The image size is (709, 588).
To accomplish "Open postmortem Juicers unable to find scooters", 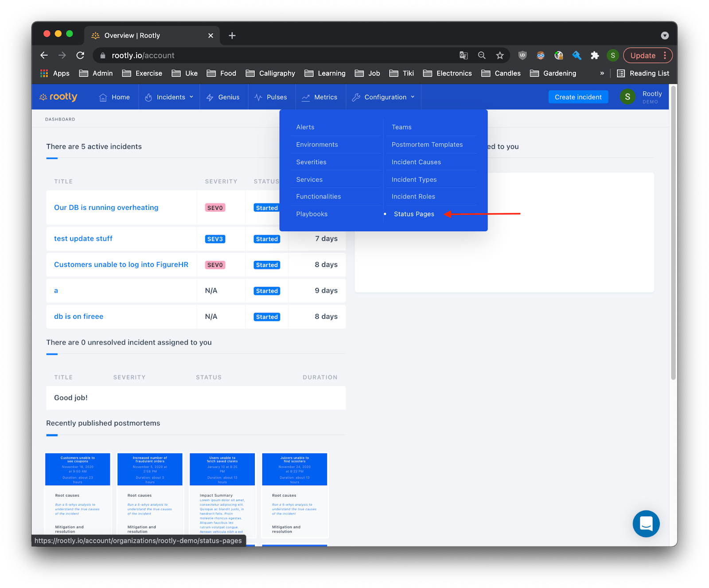I will 295,495.
